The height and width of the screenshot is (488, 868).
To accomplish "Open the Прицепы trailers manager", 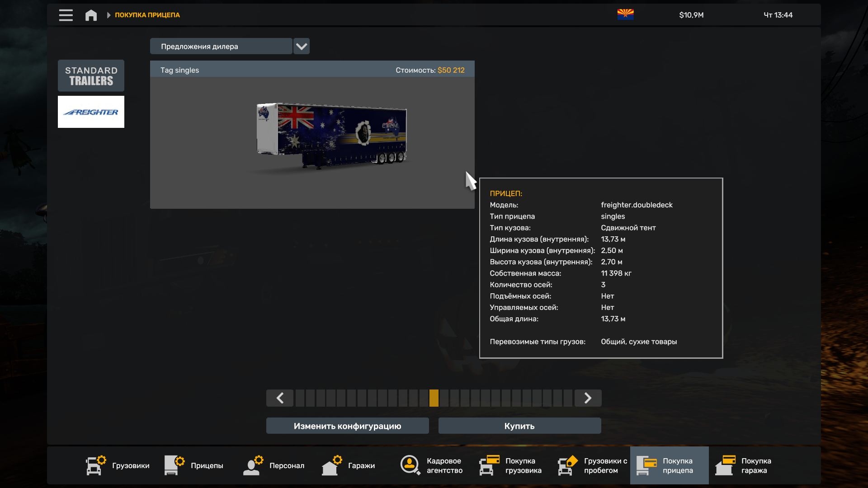I will (x=194, y=465).
